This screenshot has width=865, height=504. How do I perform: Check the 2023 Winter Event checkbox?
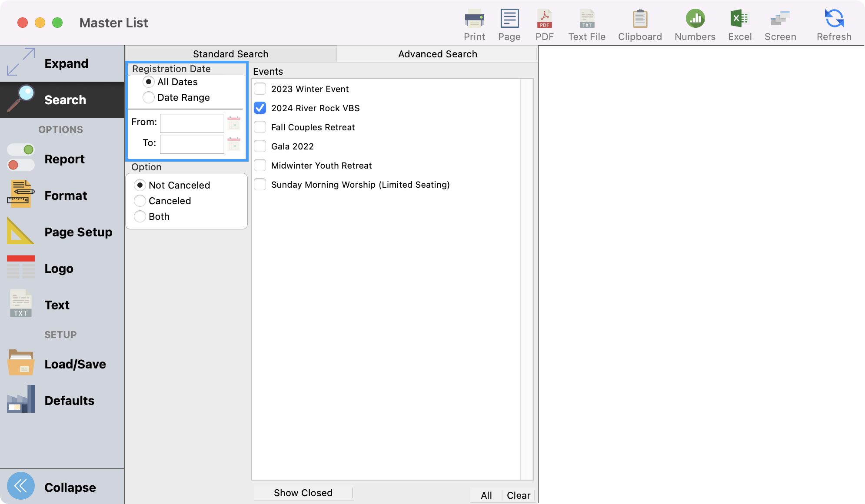tap(260, 89)
